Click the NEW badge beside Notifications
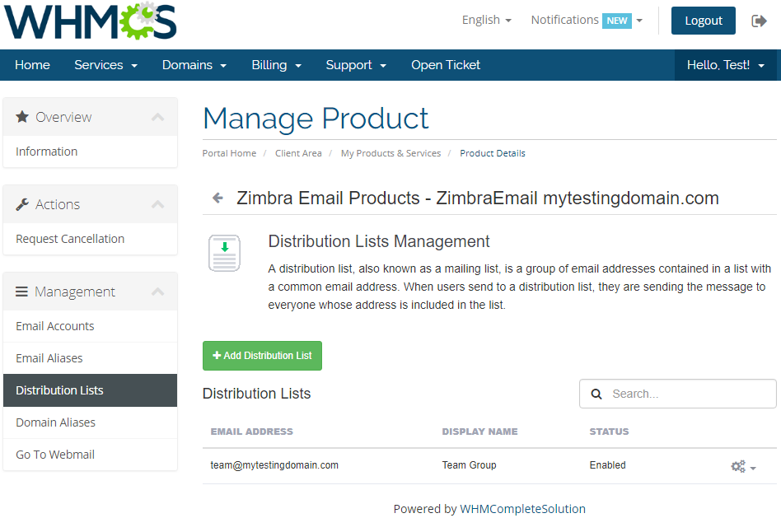The height and width of the screenshot is (532, 781). [x=616, y=21]
